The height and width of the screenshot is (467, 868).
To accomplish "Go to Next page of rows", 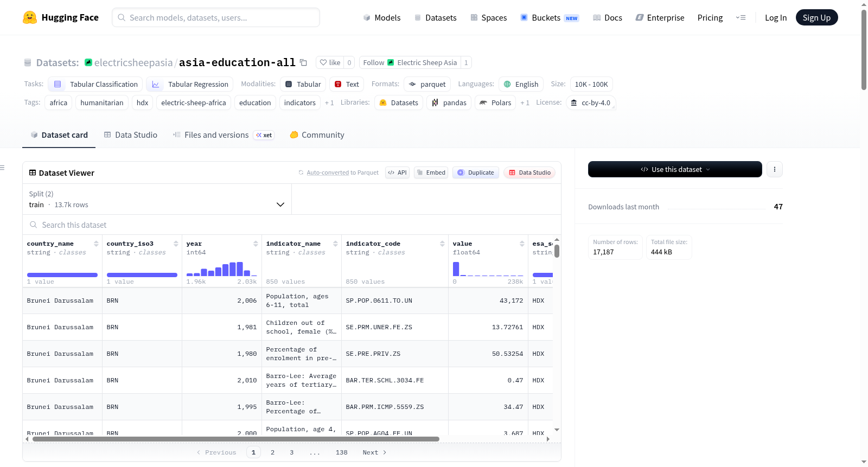I will coord(374,452).
